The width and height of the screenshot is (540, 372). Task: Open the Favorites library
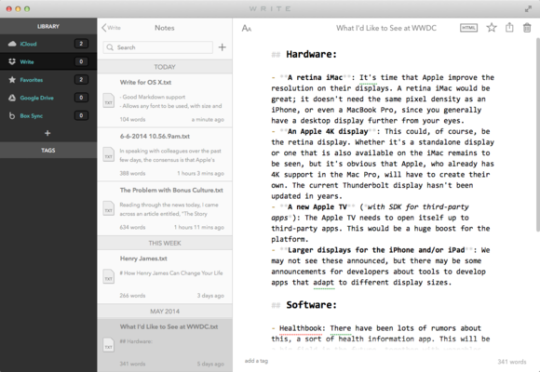[x=48, y=80]
